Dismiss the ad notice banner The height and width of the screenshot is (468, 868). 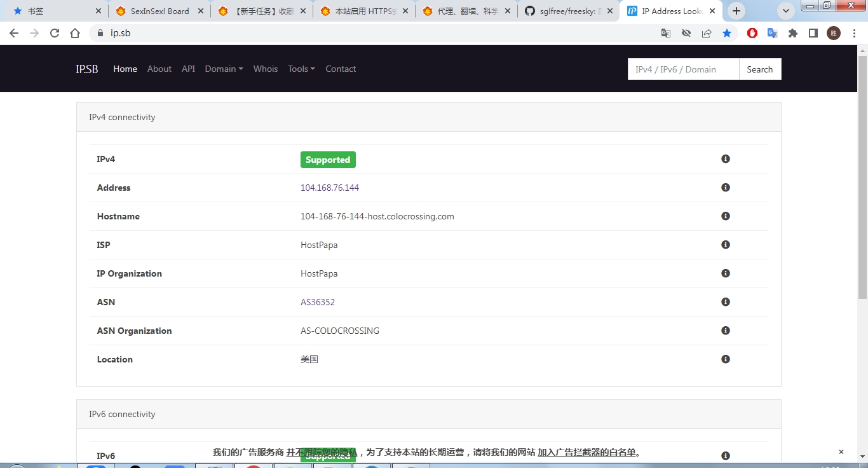pos(841,452)
